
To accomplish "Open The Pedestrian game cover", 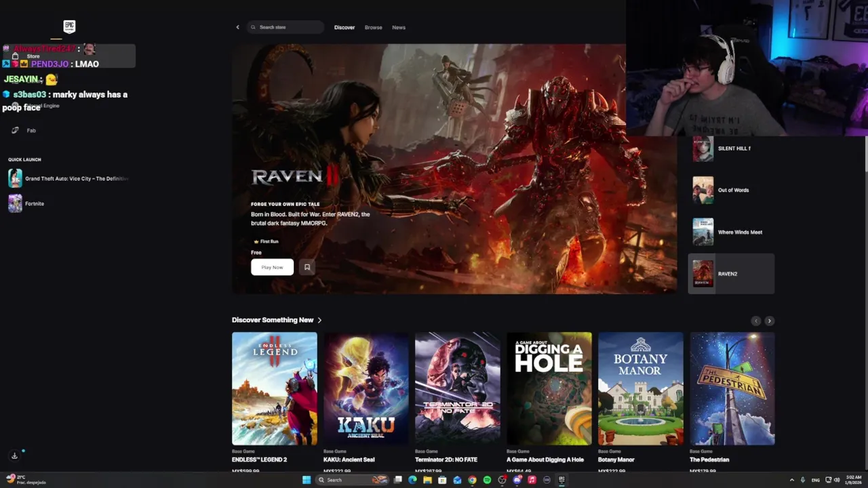I will click(x=732, y=388).
